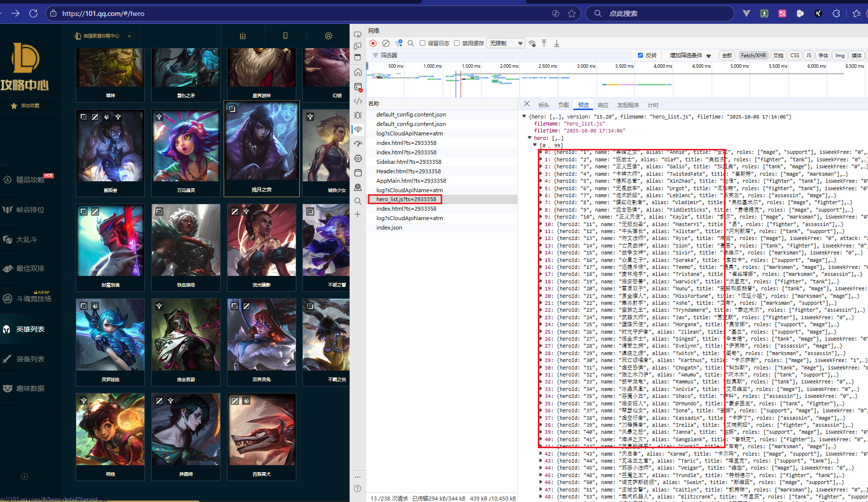The height and width of the screenshot is (502, 868).
Task: Go forward with the browser arrow button
Action: (x=15, y=13)
